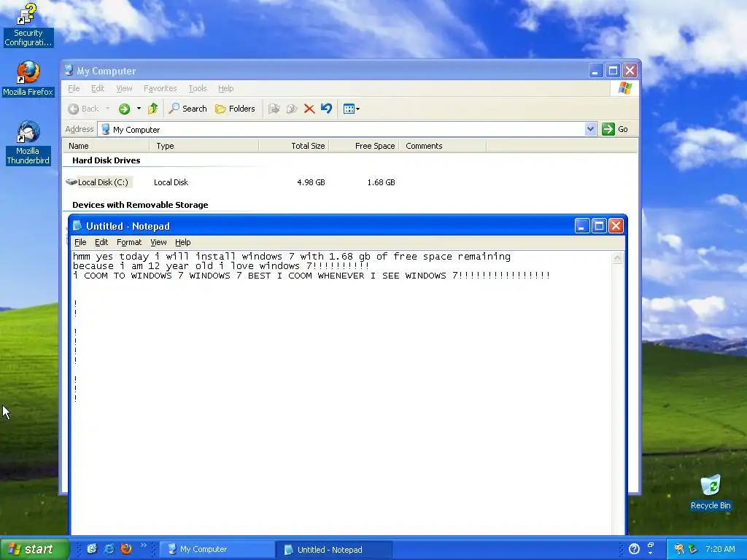747x560 pixels.
Task: Click Notepad scrollbar up arrow
Action: point(617,257)
